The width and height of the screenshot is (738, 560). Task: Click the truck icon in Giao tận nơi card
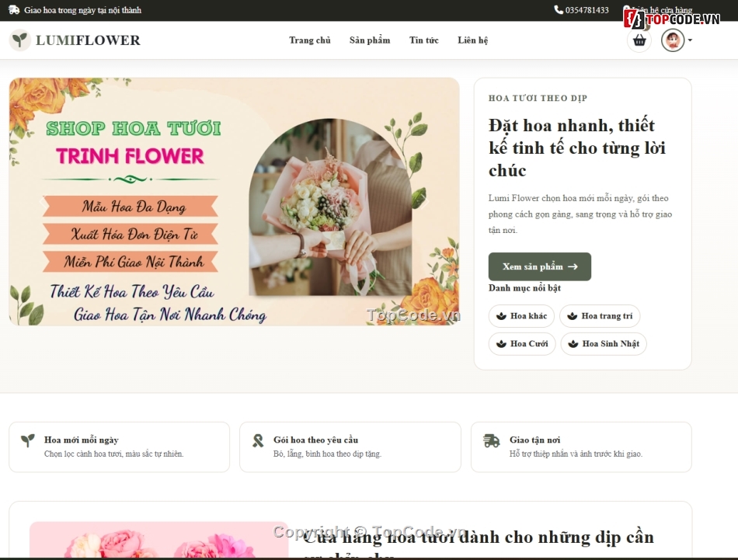(492, 440)
